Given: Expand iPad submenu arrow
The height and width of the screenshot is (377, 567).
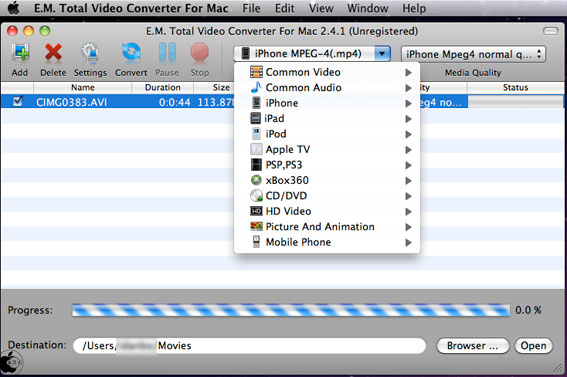Looking at the screenshot, I should 408,119.
